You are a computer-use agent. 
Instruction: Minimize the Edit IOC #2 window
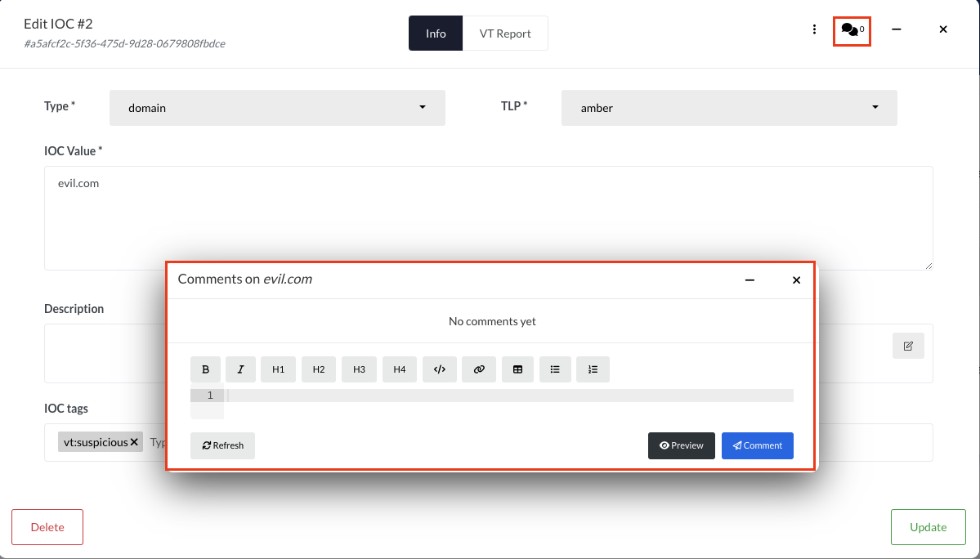(897, 29)
